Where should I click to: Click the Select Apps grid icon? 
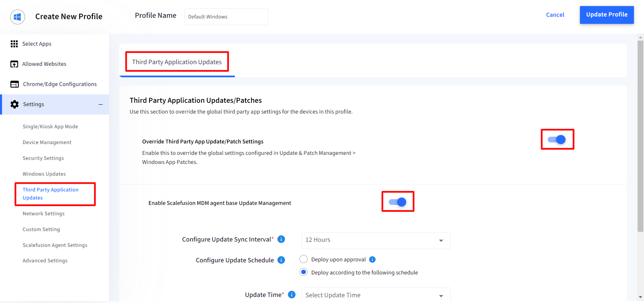click(14, 44)
